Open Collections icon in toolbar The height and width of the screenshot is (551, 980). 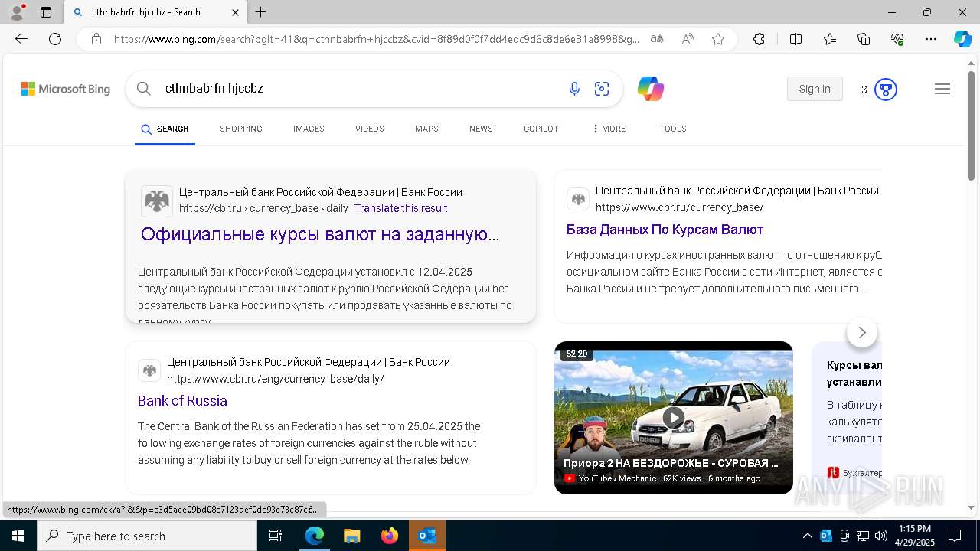pyautogui.click(x=864, y=39)
